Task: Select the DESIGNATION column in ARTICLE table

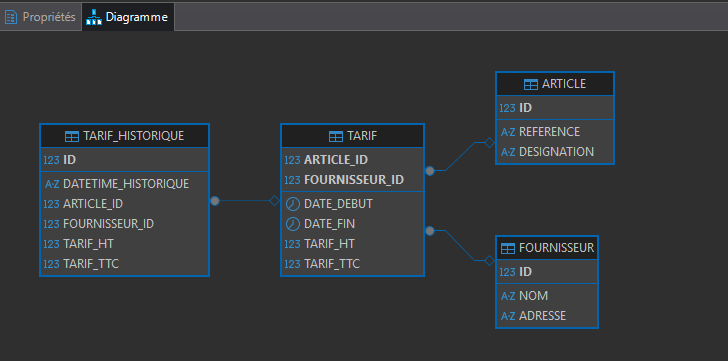Action: pyautogui.click(x=555, y=152)
